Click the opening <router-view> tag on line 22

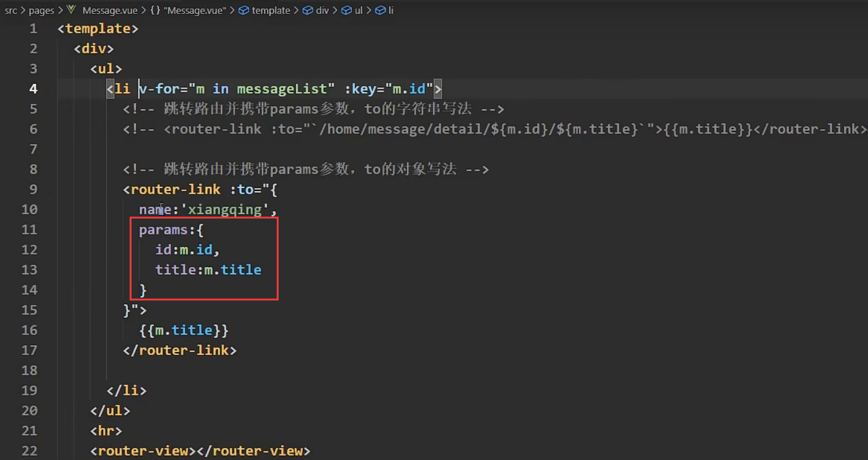pos(143,451)
